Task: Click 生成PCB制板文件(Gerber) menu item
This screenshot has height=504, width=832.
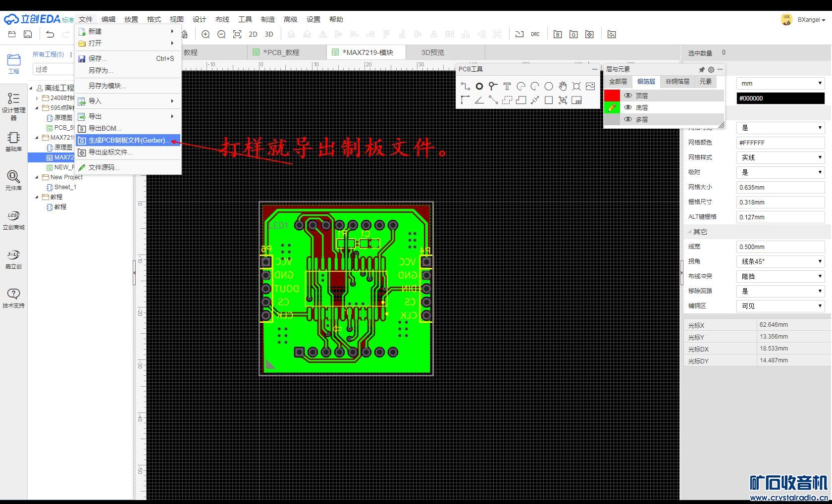Action: point(128,140)
